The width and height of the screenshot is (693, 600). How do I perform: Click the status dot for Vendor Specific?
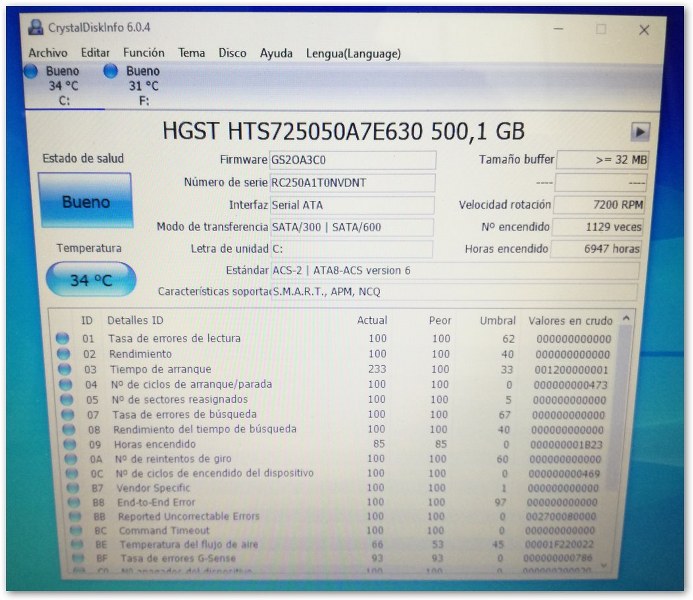point(73,488)
